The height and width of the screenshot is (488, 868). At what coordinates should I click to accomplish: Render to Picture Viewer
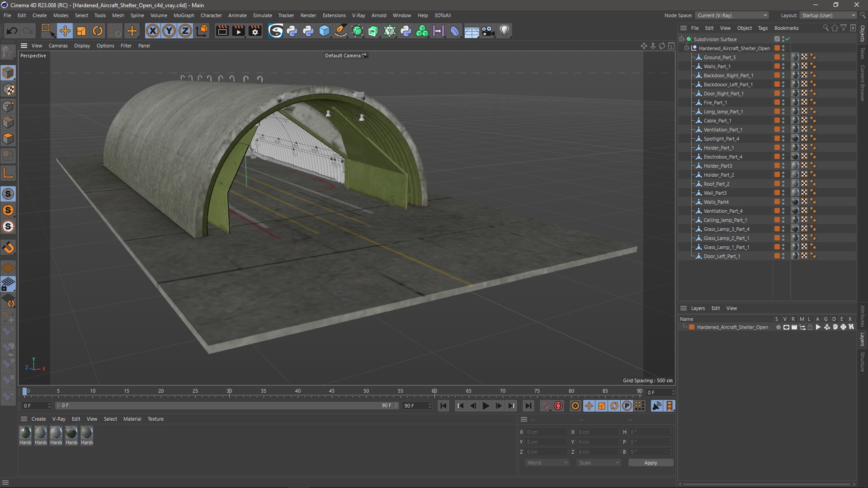pos(238,31)
